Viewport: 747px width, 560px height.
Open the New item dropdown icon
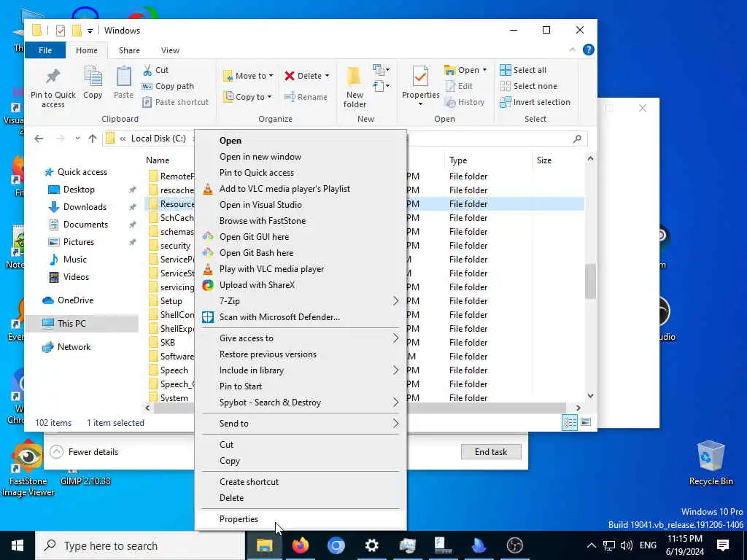point(381,70)
